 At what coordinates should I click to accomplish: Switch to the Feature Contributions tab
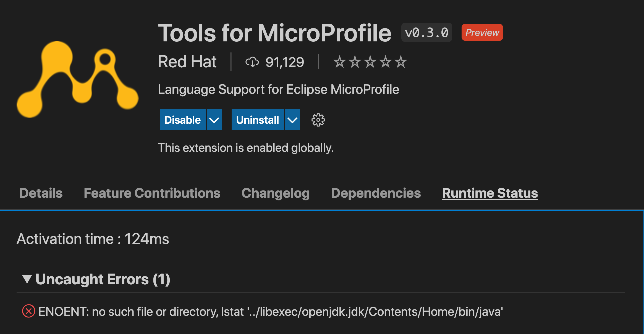152,193
